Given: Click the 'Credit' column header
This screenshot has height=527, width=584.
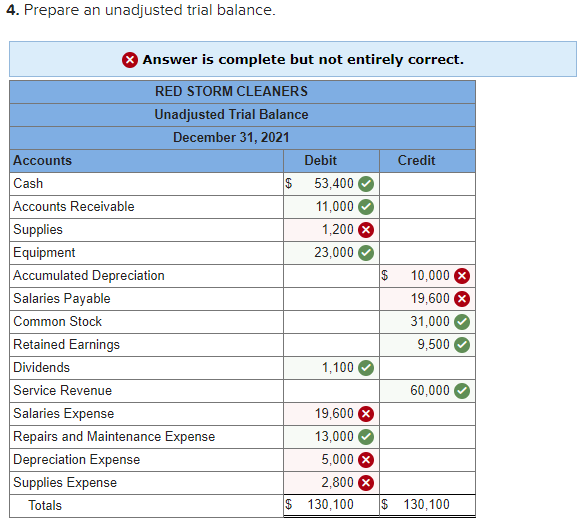Looking at the screenshot, I should pyautogui.click(x=416, y=161).
